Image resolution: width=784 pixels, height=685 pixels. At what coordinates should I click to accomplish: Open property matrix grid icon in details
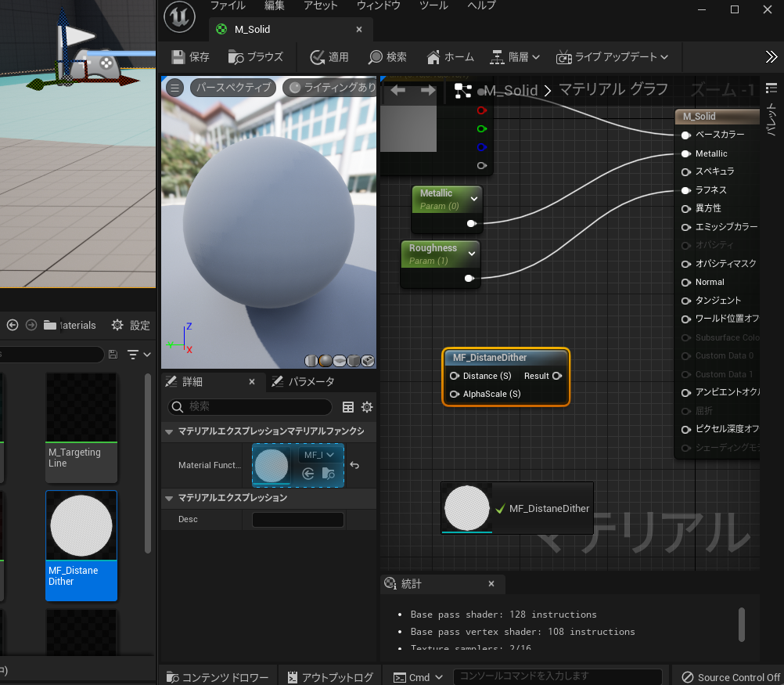(348, 407)
